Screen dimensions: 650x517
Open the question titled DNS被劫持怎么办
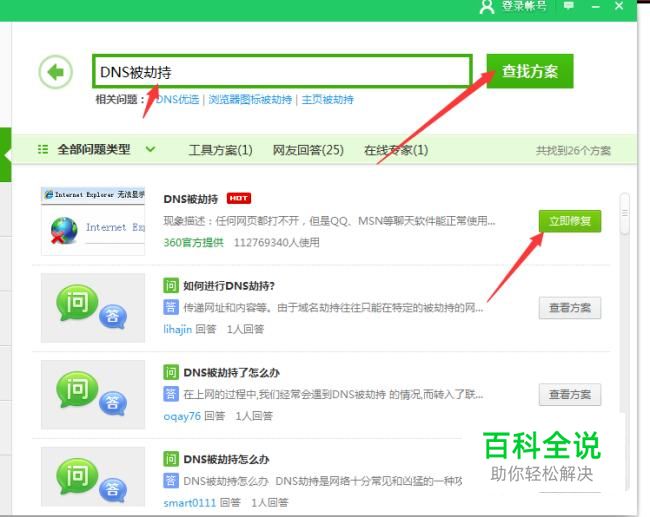(x=226, y=459)
